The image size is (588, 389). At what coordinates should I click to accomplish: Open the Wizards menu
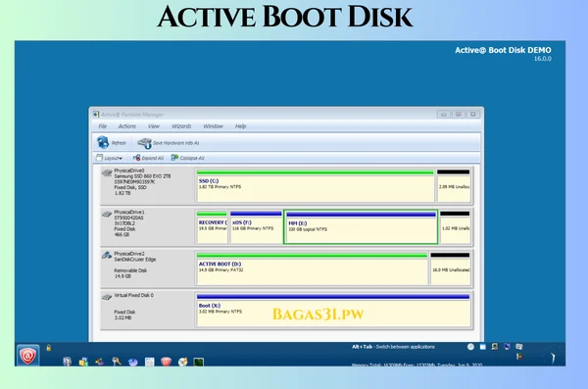click(x=181, y=126)
